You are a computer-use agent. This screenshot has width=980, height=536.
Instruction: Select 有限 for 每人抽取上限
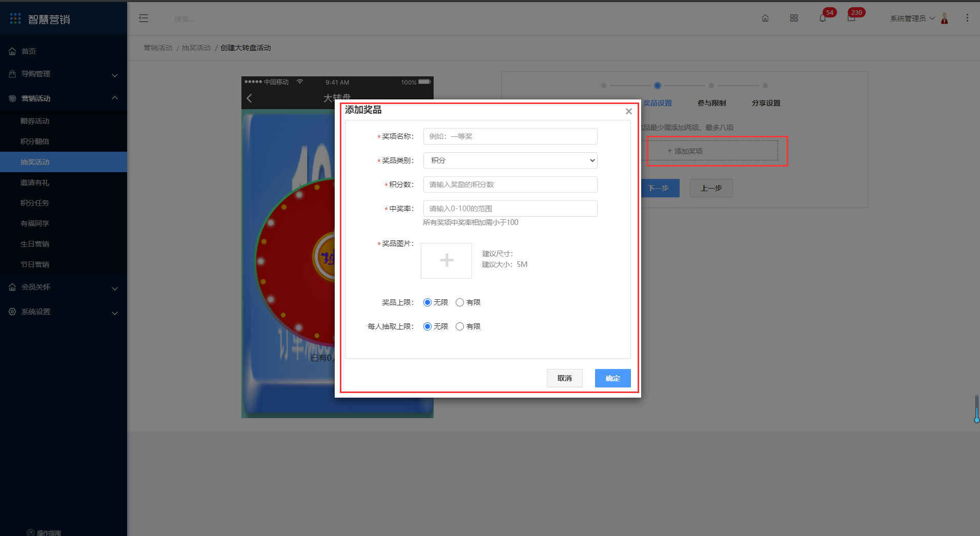460,326
